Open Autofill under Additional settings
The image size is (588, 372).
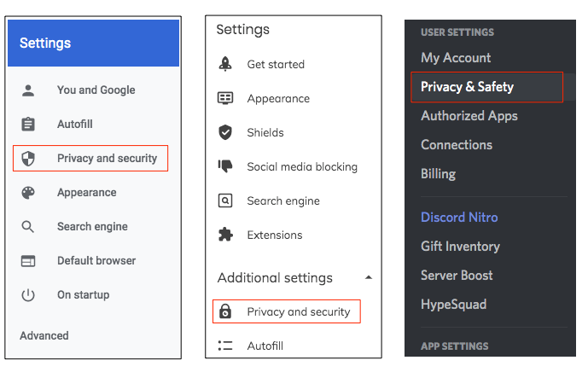(265, 346)
